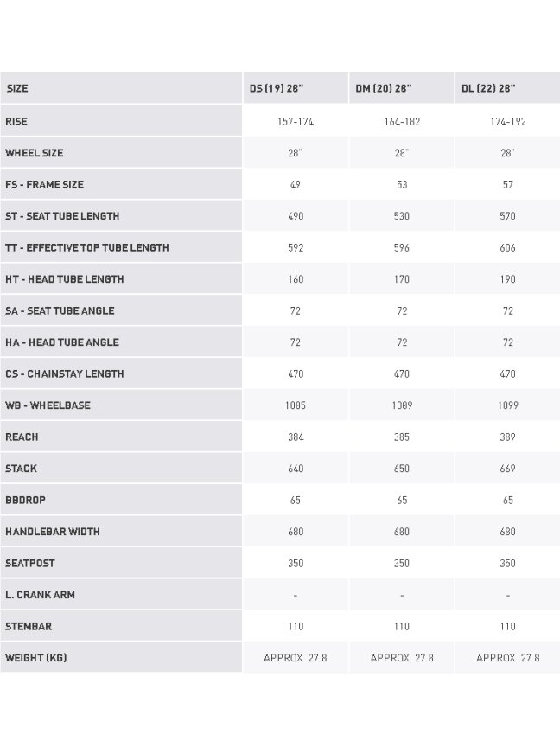Click the RISE row label
The width and height of the screenshot is (560, 747).
[x=16, y=122]
